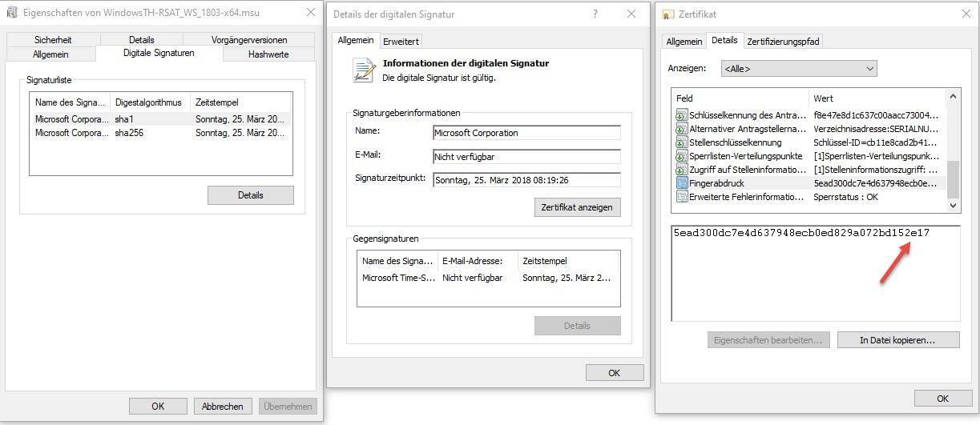The image size is (980, 425).
Task: Click the Stellenschlüsselkennung extension icon
Action: click(681, 142)
